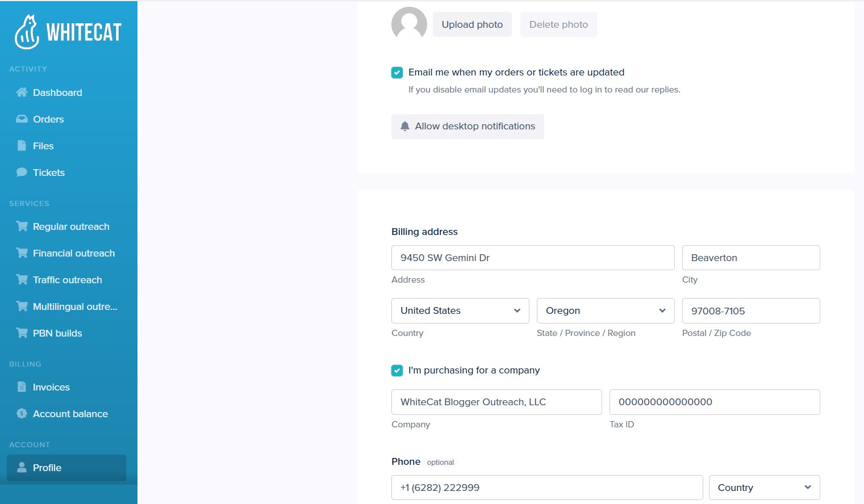Click the Invoices document icon
The height and width of the screenshot is (504, 864).
[x=22, y=387]
